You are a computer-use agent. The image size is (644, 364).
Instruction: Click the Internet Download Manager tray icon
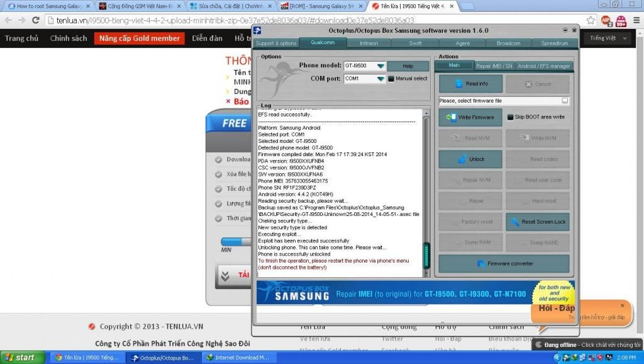tap(575, 358)
